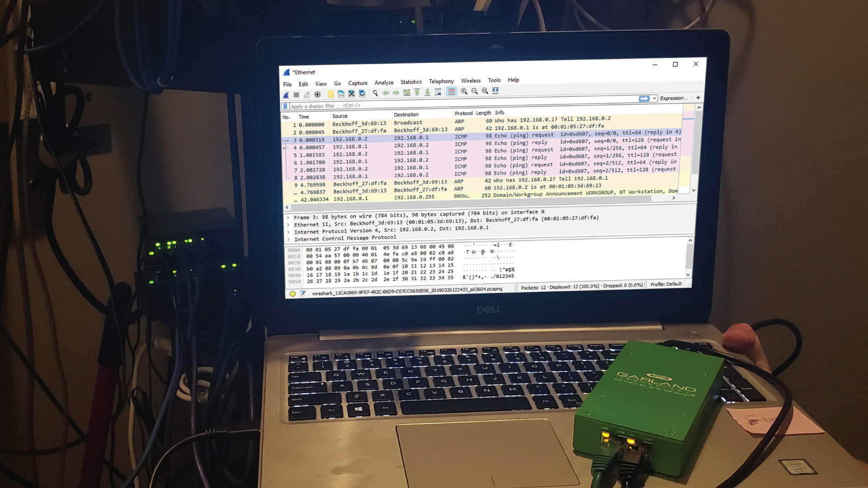The height and width of the screenshot is (488, 868).
Task: Zoom out the packet text
Action: 474,91
